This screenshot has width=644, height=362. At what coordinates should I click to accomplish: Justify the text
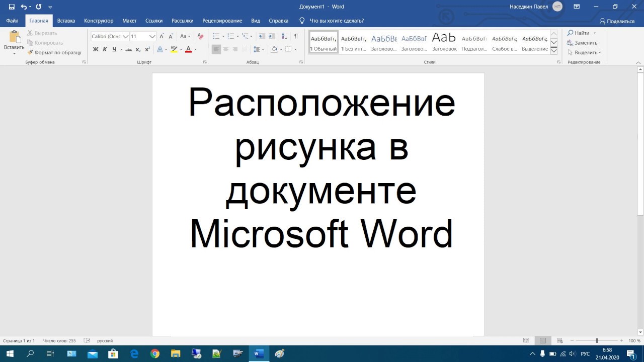(x=245, y=49)
